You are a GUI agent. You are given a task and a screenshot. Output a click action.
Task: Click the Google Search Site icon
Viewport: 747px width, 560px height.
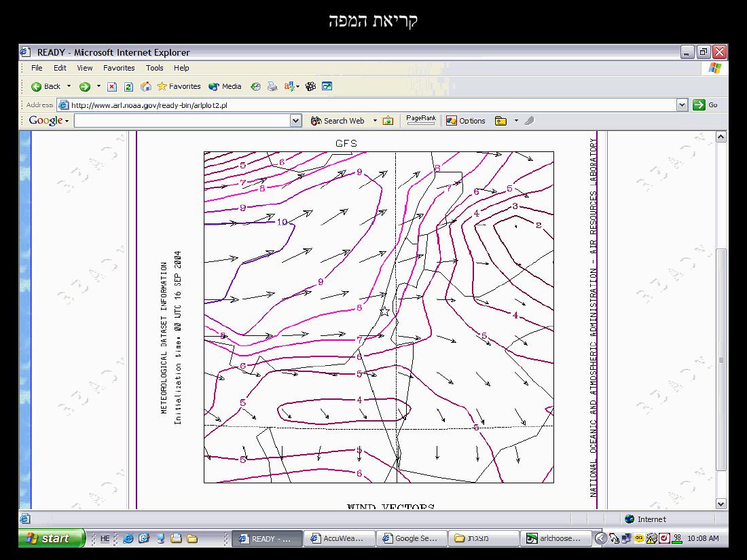388,121
